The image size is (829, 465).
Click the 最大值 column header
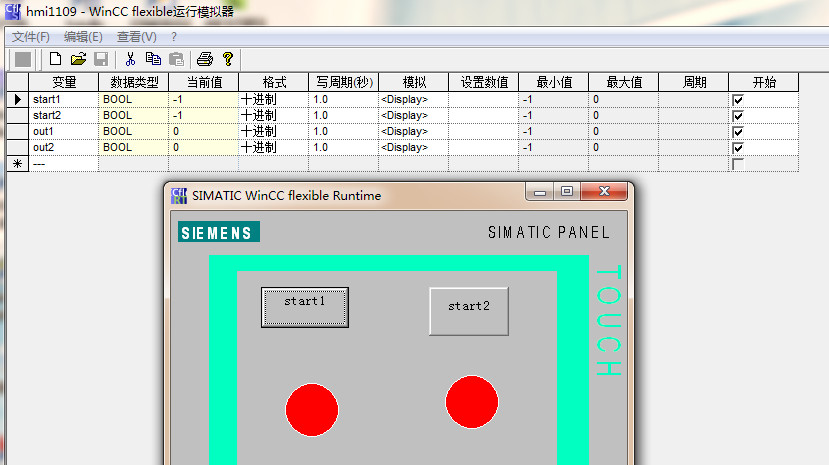(624, 82)
